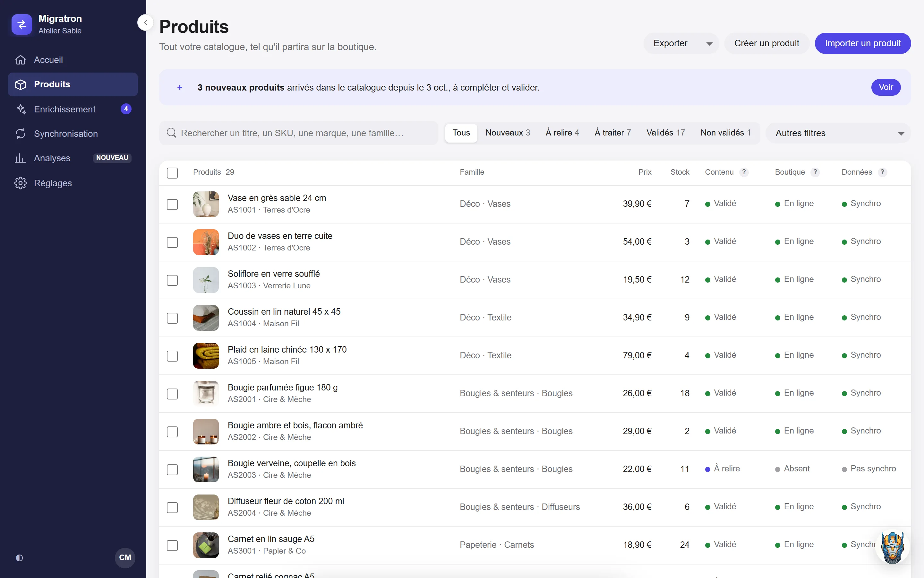Screen dimensions: 924x578
Task: Click the Réglages gear icon
Action: click(21, 183)
